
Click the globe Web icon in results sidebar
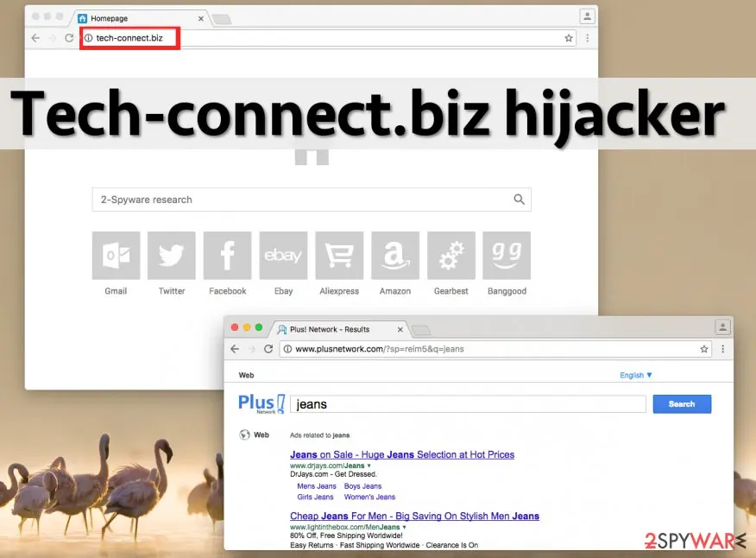pyautogui.click(x=244, y=435)
